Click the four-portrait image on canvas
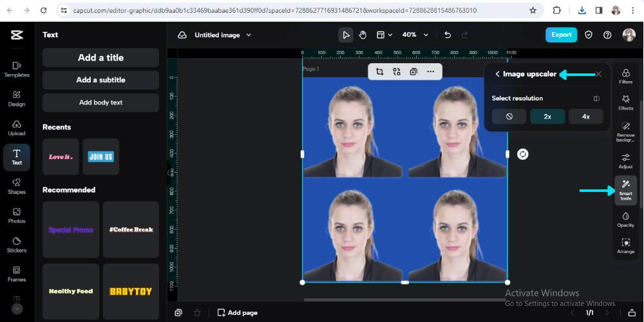 404,178
